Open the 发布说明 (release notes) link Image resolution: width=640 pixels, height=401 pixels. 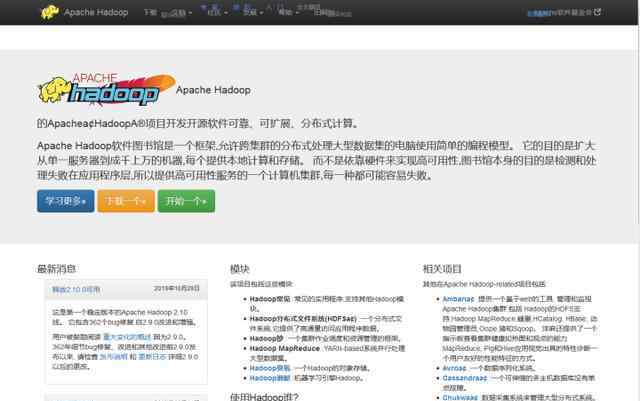pyautogui.click(x=113, y=356)
